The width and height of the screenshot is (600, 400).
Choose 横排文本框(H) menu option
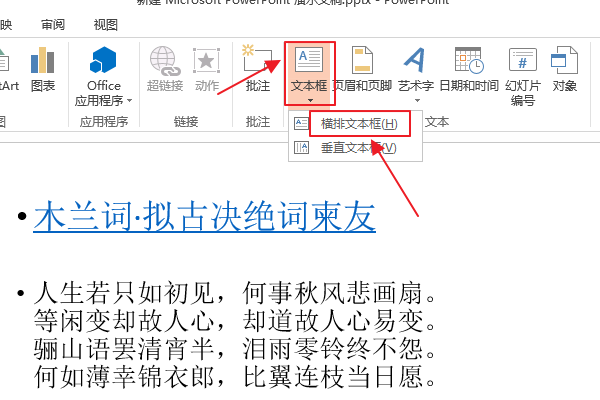(x=355, y=124)
